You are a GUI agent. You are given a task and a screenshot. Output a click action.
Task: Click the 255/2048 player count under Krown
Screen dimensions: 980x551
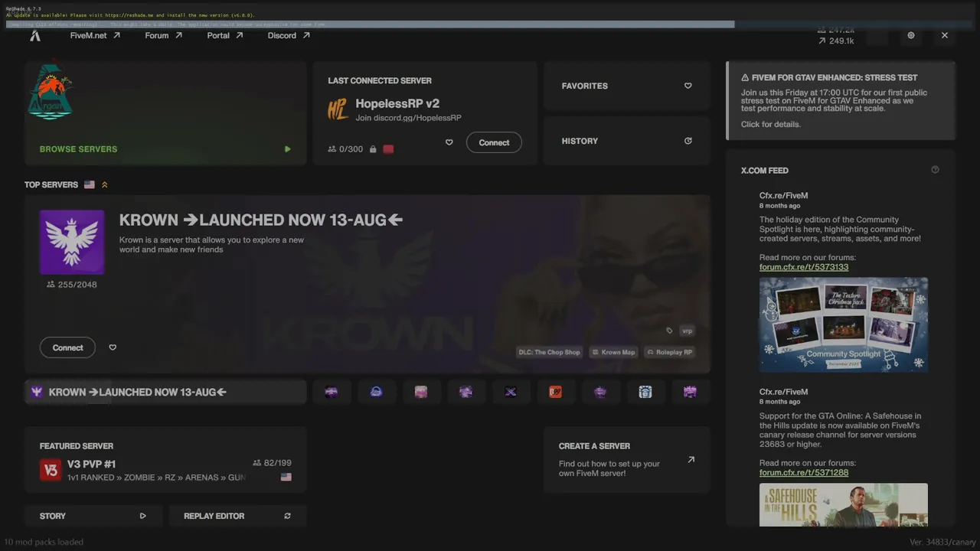click(72, 285)
